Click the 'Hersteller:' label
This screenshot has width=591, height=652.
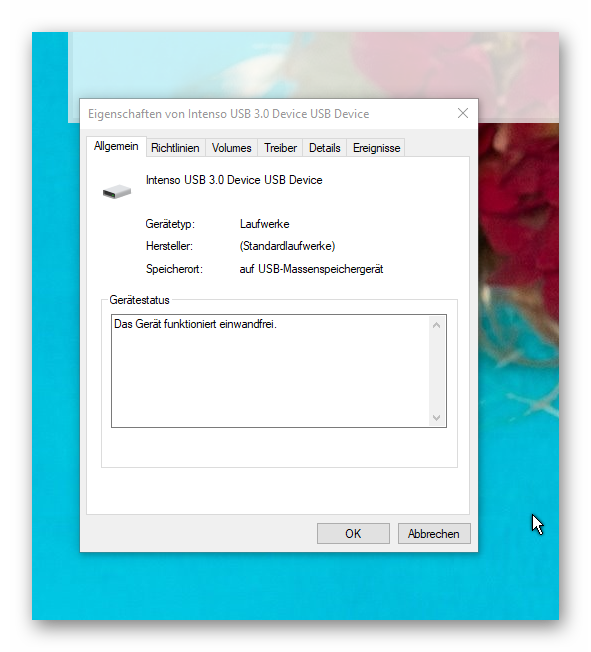[169, 246]
